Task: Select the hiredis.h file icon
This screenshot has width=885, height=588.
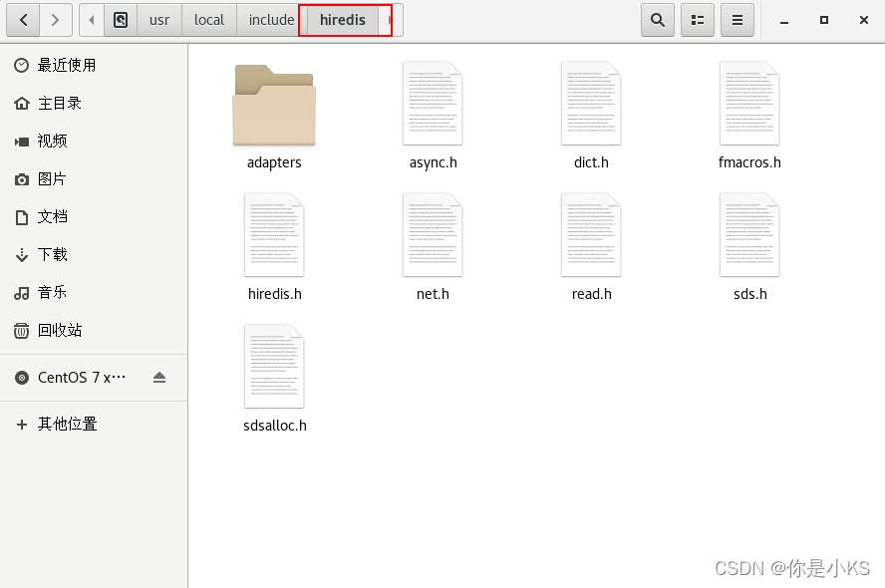Action: coord(274,235)
